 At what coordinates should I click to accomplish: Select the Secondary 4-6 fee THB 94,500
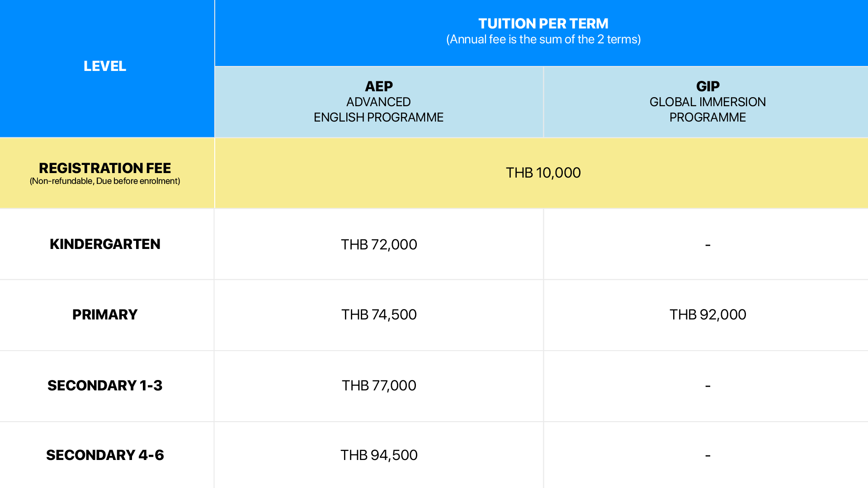[x=379, y=455]
